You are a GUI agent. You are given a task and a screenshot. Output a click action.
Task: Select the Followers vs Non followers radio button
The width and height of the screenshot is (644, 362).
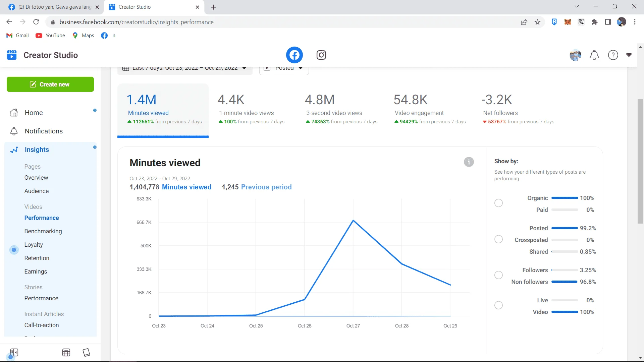click(498, 275)
